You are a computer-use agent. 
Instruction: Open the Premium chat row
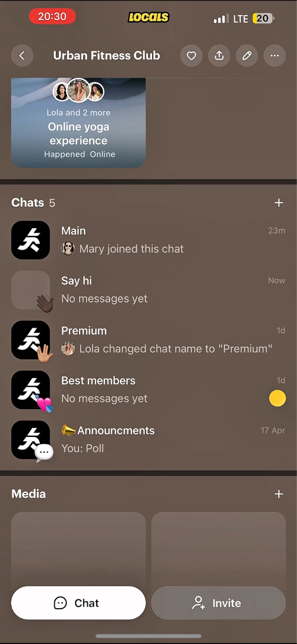148,340
